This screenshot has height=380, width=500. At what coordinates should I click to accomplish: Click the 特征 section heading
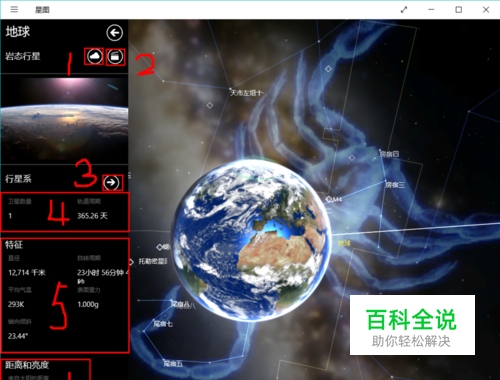14,245
